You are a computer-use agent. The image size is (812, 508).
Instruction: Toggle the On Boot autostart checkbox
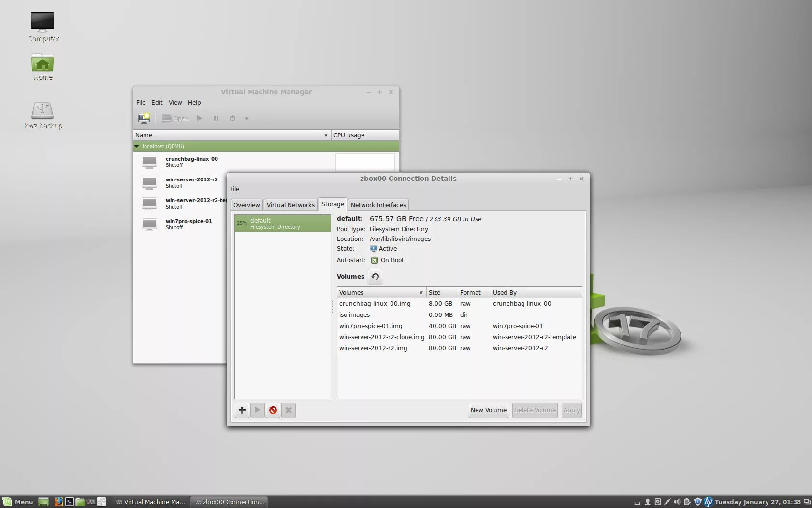pos(375,260)
